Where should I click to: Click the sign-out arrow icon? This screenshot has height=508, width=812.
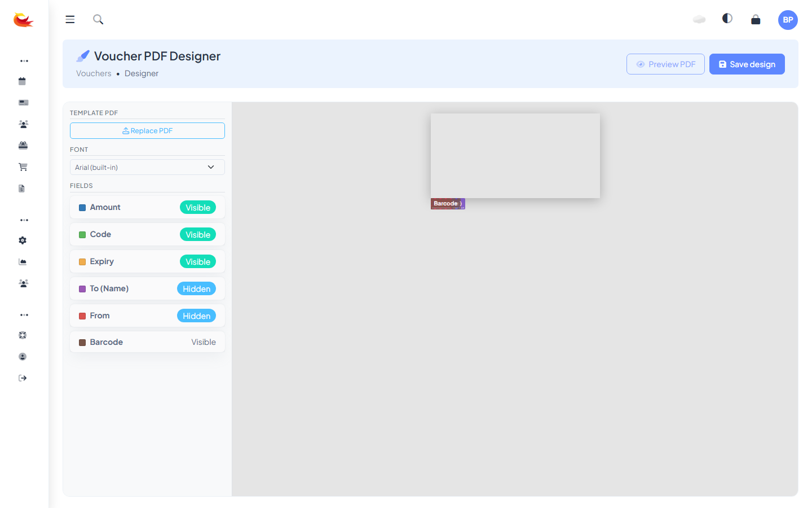23,378
